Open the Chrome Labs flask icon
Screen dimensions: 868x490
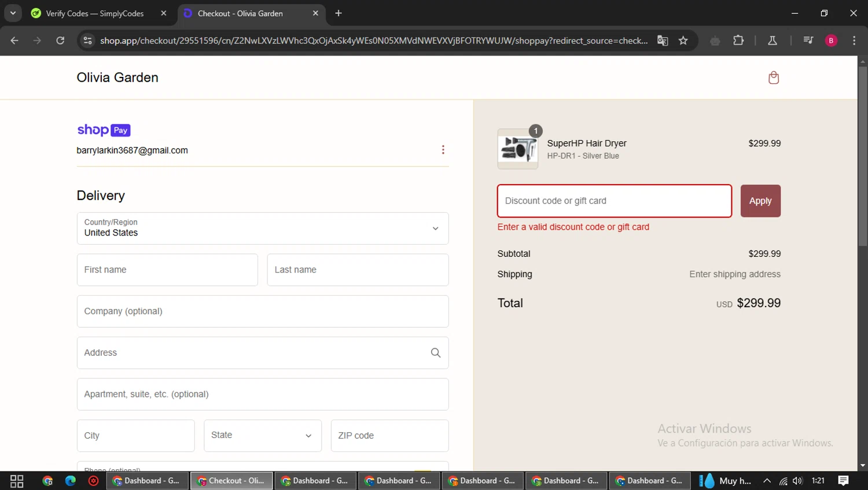772,40
